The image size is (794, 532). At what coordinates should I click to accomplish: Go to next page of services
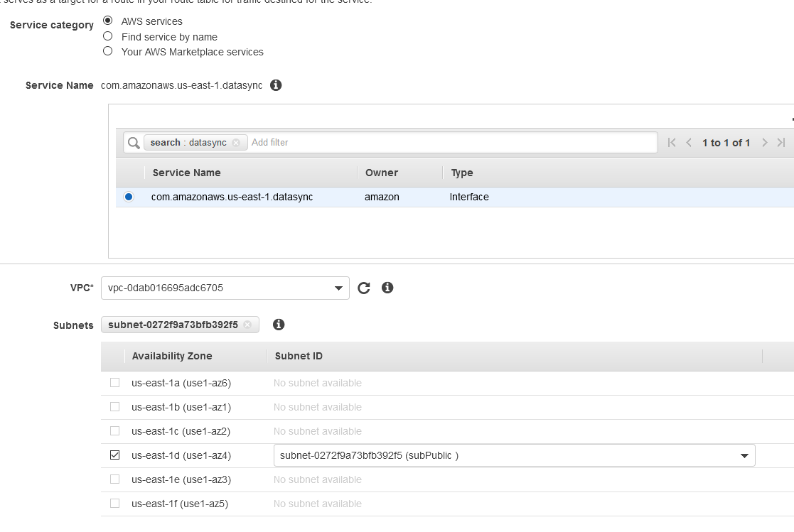[x=765, y=143]
